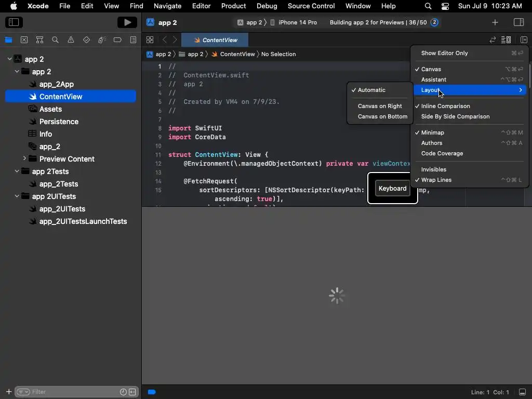Click the plus library button in toolbar
The width and height of the screenshot is (532, 399).
(495, 22)
